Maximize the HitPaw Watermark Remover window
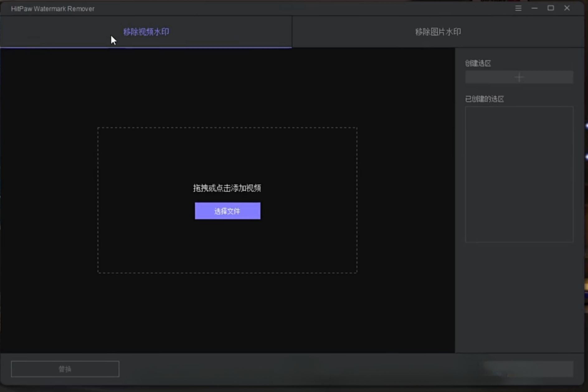Image resolution: width=588 pixels, height=392 pixels. [x=551, y=8]
